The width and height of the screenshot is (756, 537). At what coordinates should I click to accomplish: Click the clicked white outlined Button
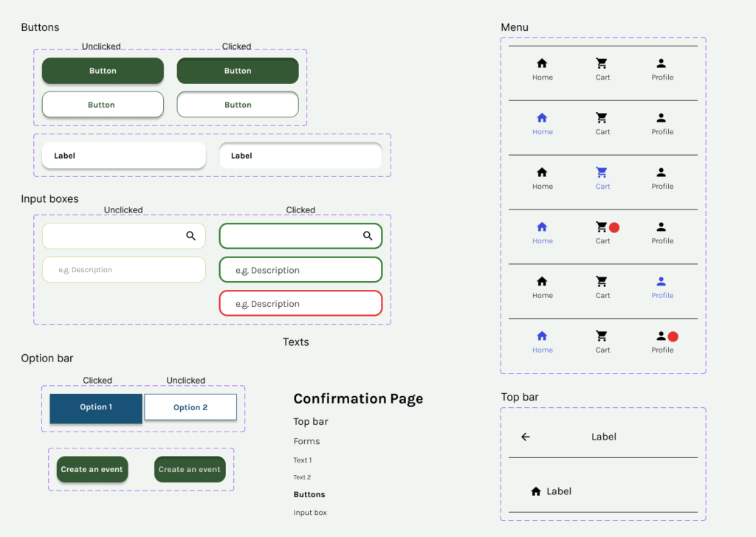(x=238, y=105)
